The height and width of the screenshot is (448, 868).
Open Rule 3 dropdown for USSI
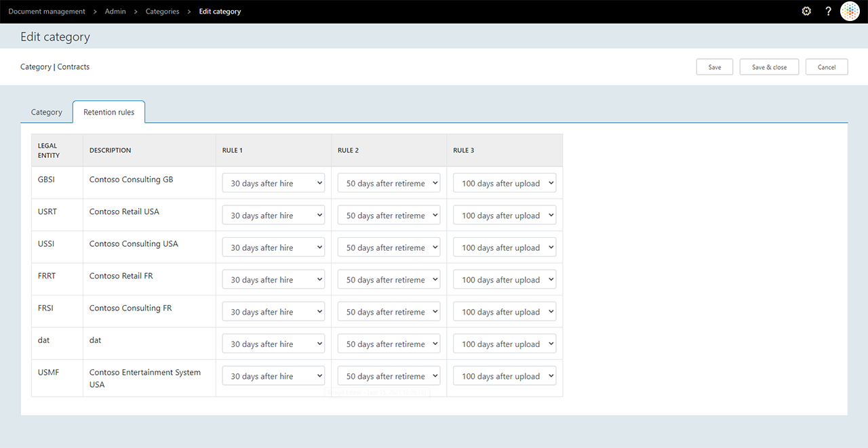505,247
